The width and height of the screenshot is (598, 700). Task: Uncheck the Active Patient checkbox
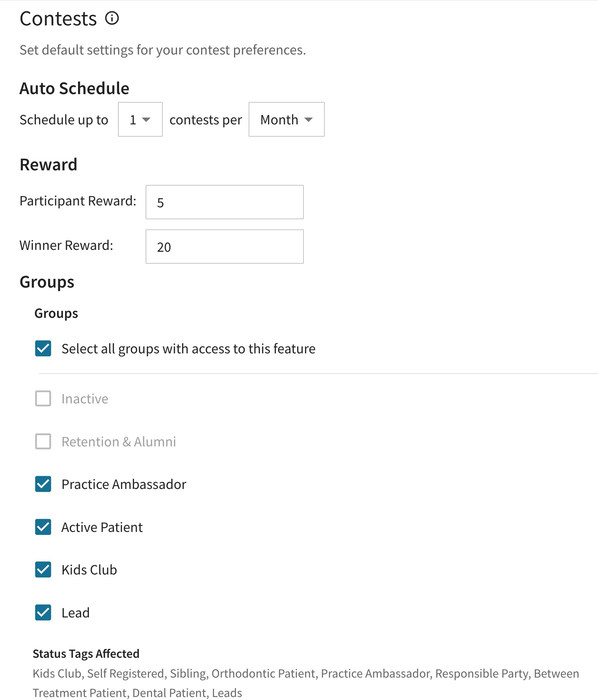click(x=43, y=527)
